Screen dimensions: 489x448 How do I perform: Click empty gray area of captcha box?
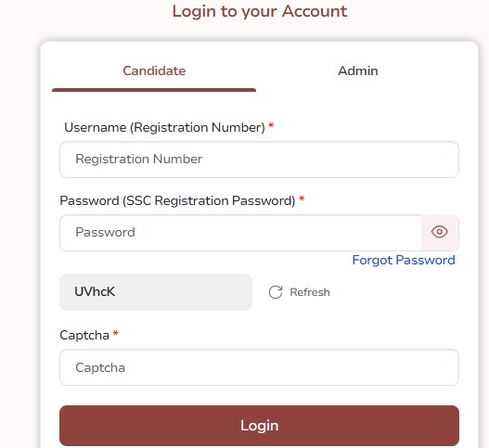tap(187, 292)
